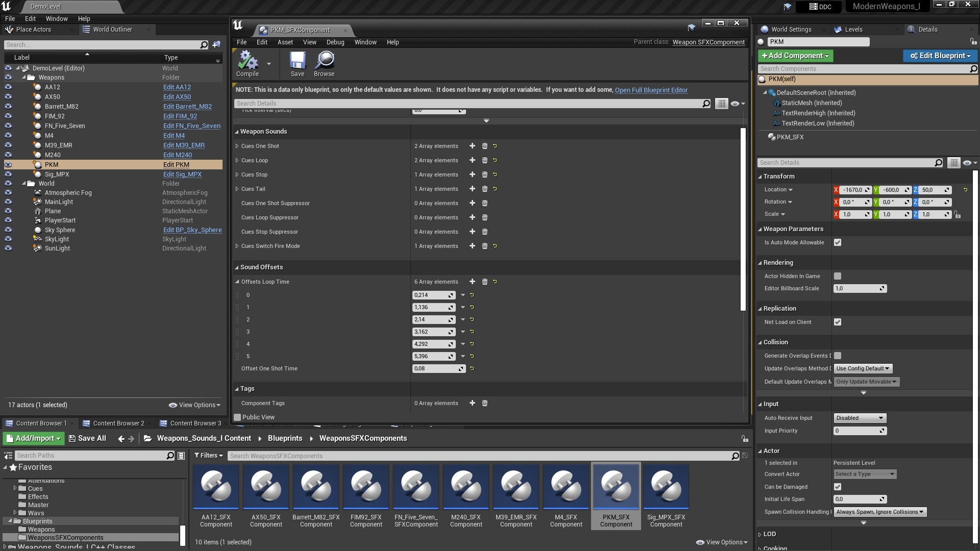
Task: Select the M4_SFX Component thumbnail
Action: 566,487
